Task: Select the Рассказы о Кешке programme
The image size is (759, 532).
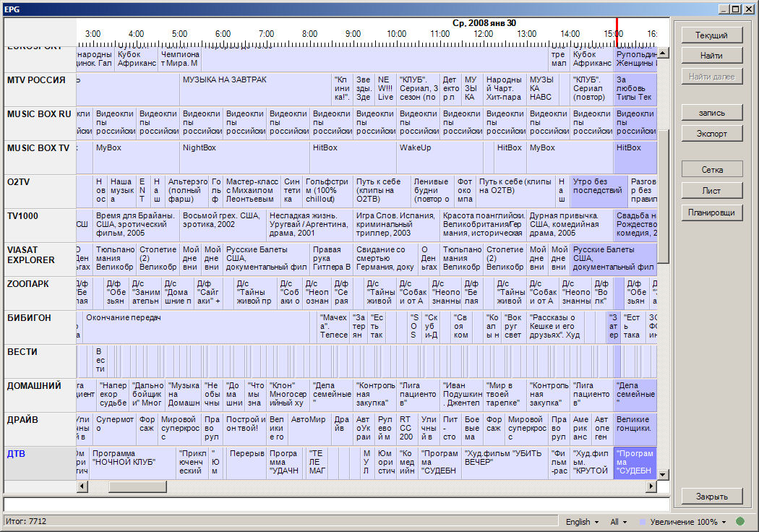Action: (x=555, y=327)
